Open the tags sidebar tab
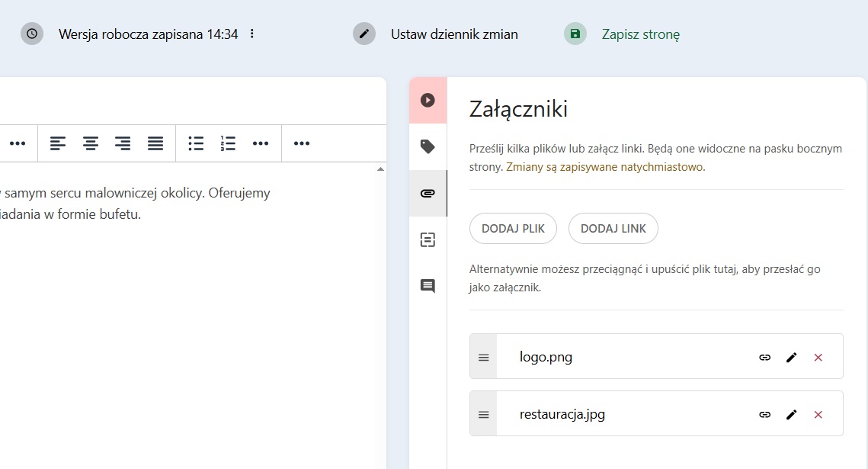This screenshot has width=868, height=469. pyautogui.click(x=428, y=146)
